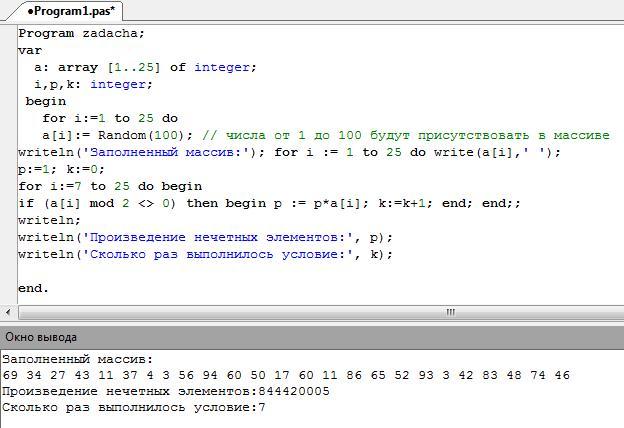
Task: Click the horizontal scrollbar thumb of the code editor
Action: point(450,312)
